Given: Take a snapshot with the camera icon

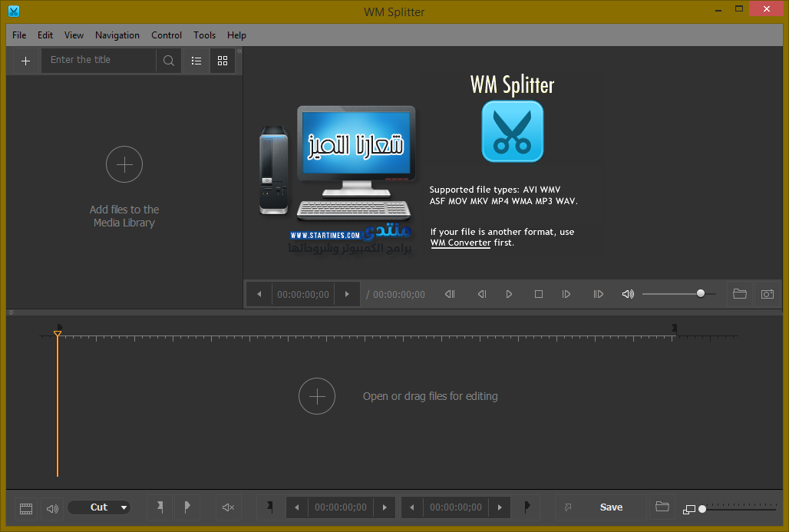Looking at the screenshot, I should (x=768, y=294).
